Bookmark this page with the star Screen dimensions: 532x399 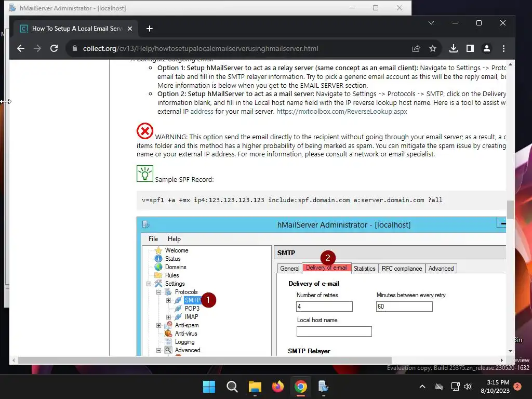click(x=433, y=48)
